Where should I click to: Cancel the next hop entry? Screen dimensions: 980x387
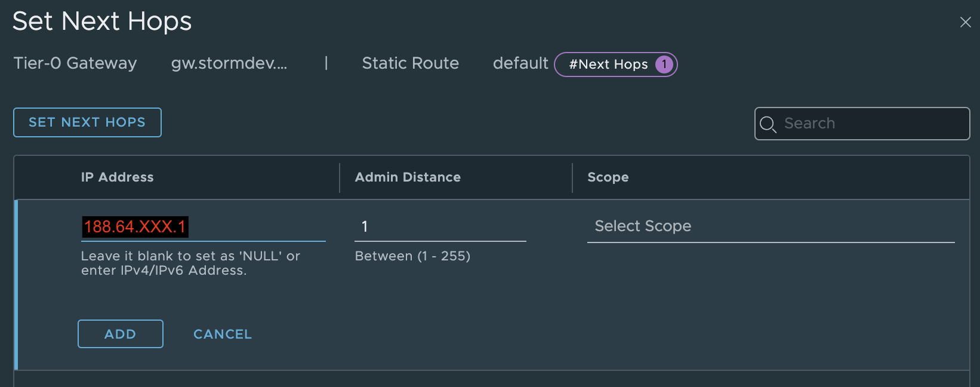click(x=223, y=334)
